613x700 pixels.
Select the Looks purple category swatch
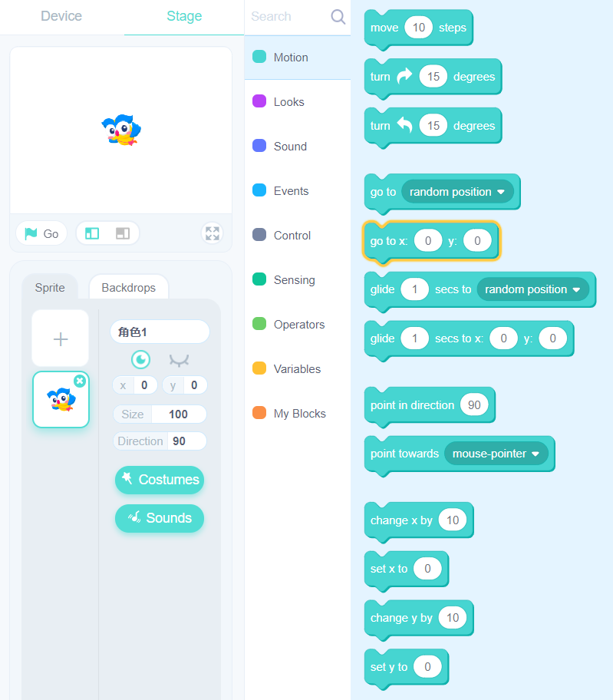tap(259, 101)
